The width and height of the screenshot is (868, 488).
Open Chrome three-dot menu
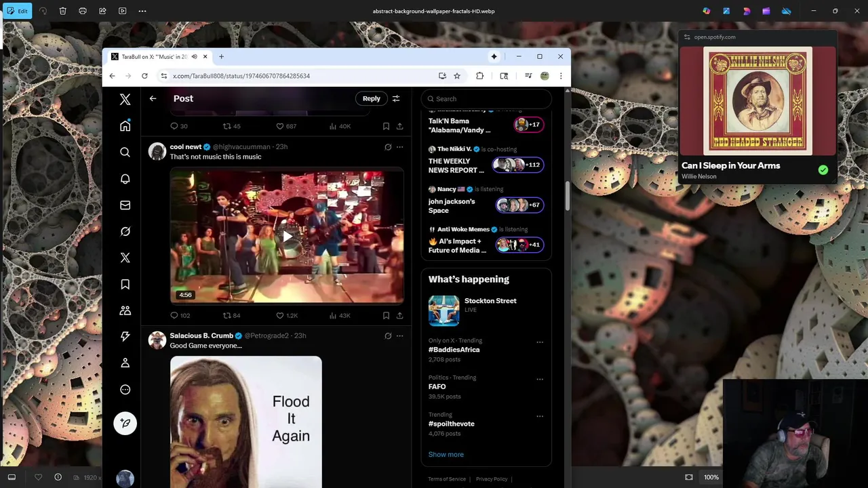pyautogui.click(x=561, y=76)
